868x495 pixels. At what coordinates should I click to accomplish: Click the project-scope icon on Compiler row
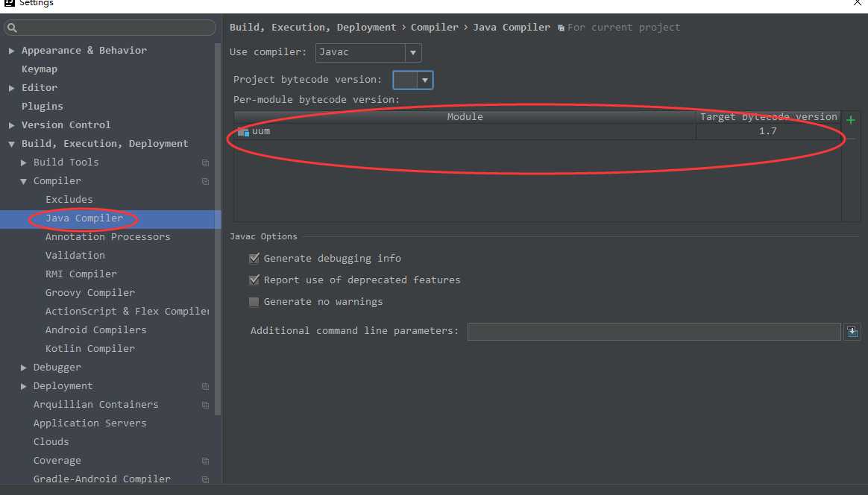(x=205, y=181)
